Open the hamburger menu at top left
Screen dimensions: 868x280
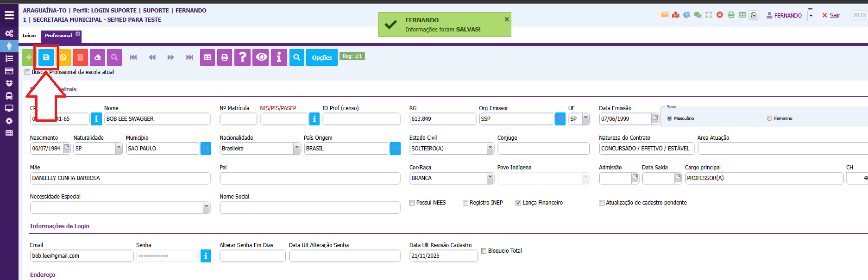[9, 15]
